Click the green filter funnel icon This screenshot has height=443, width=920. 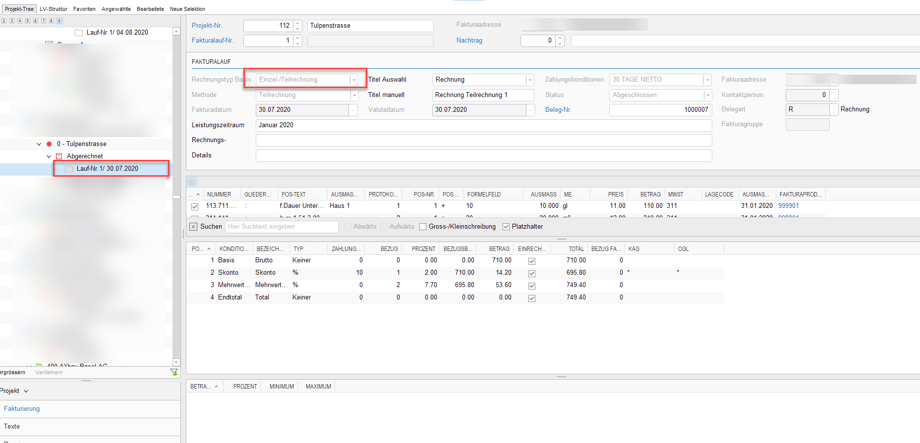174,372
